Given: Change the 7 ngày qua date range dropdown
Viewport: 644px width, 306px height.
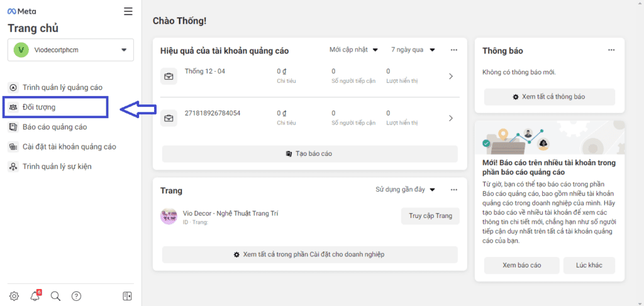Looking at the screenshot, I should (x=413, y=50).
